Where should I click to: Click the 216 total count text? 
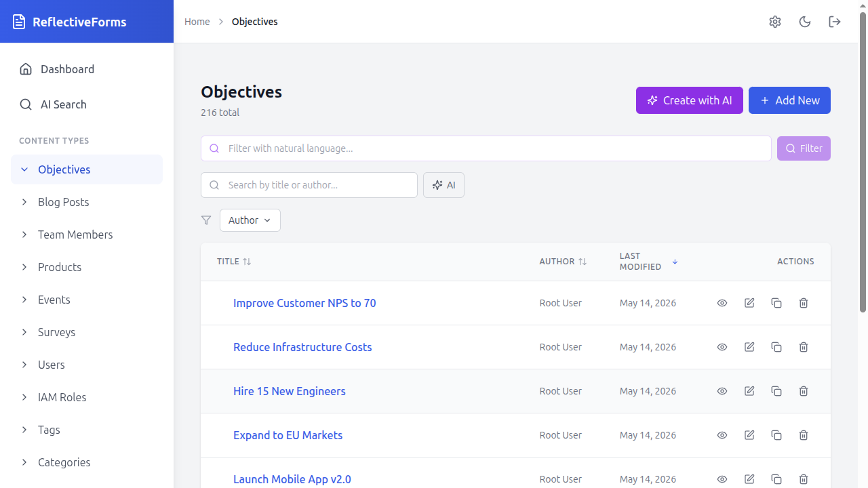click(220, 113)
